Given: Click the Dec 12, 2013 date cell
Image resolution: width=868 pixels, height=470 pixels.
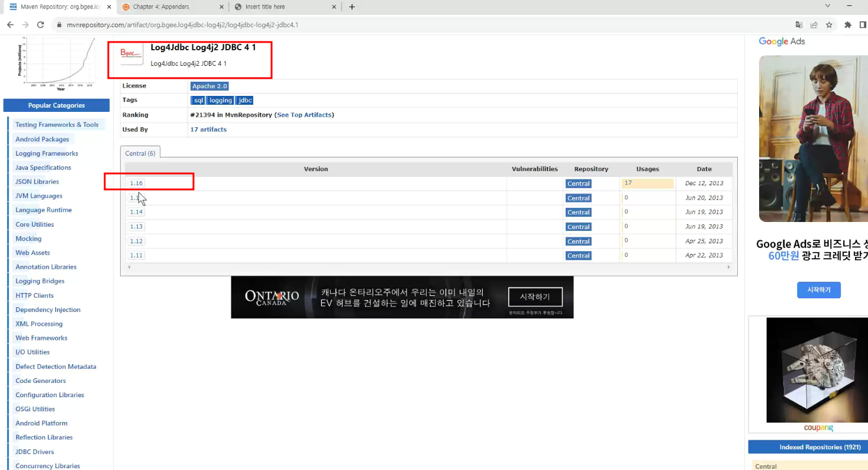Looking at the screenshot, I should pyautogui.click(x=704, y=183).
